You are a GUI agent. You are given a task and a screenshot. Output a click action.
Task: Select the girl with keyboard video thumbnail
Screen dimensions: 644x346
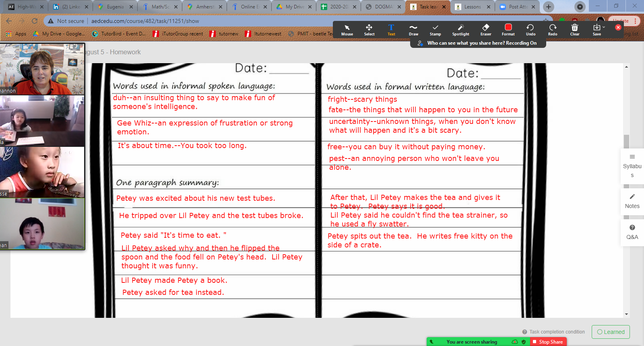pyautogui.click(x=42, y=121)
